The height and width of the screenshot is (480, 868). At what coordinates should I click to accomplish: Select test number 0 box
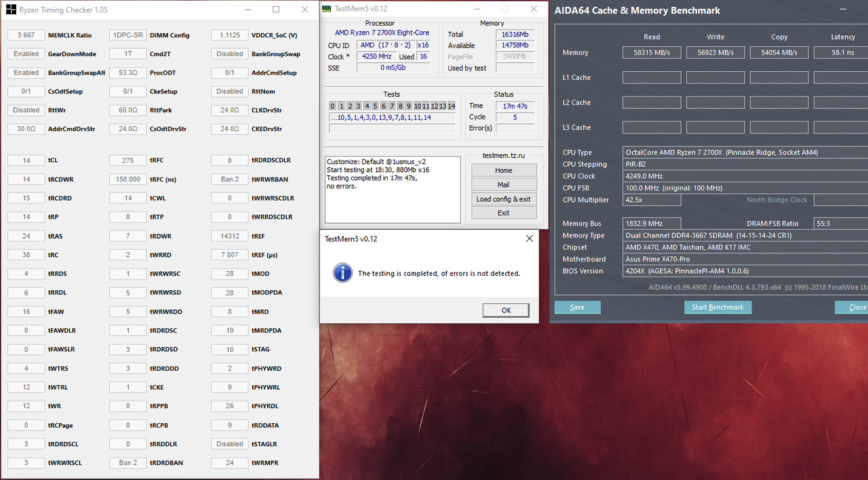tap(333, 106)
